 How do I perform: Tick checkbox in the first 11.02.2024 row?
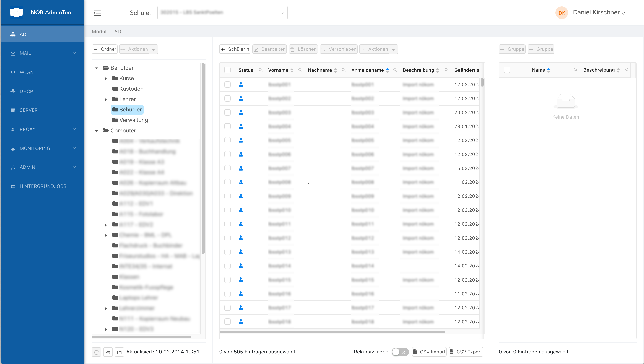pyautogui.click(x=227, y=182)
